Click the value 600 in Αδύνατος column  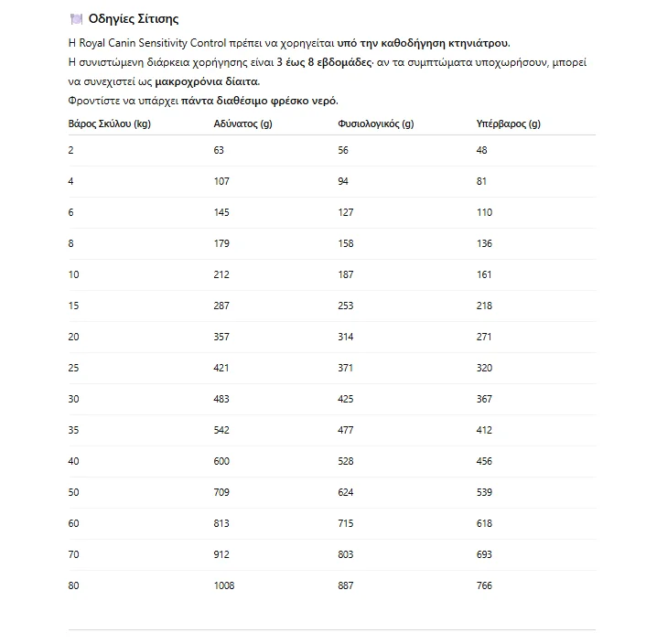[221, 461]
